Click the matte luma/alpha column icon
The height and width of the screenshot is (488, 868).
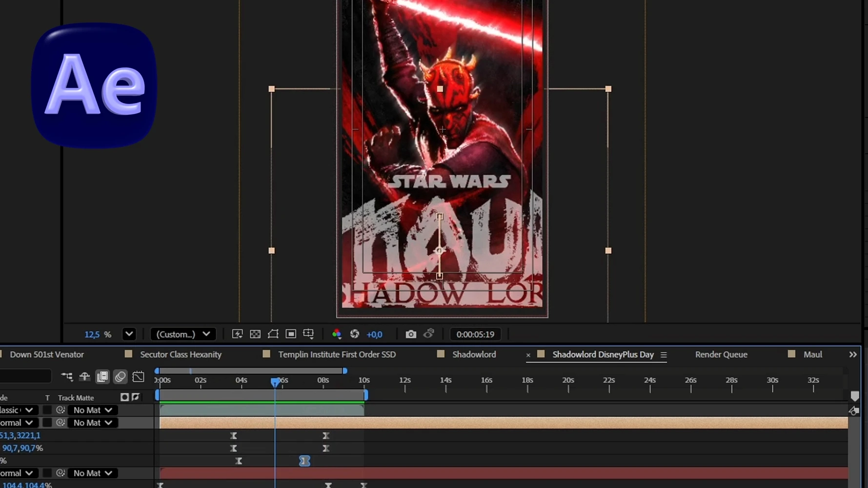coord(124,397)
